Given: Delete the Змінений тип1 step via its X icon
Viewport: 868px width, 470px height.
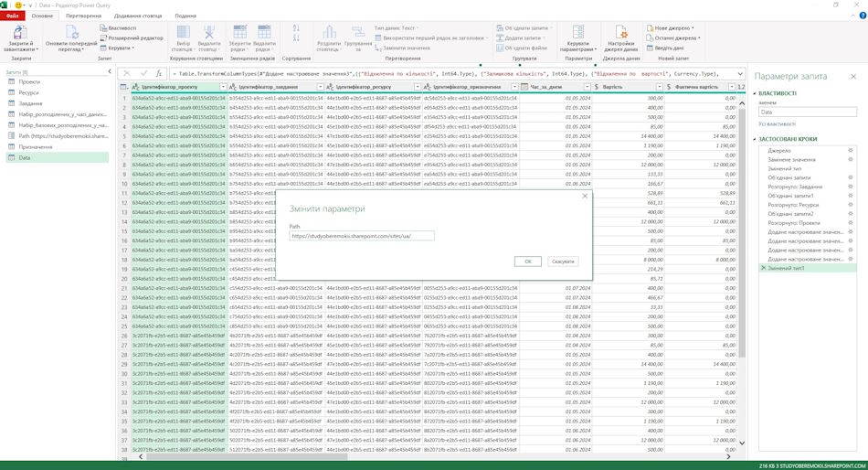Looking at the screenshot, I should [x=763, y=268].
